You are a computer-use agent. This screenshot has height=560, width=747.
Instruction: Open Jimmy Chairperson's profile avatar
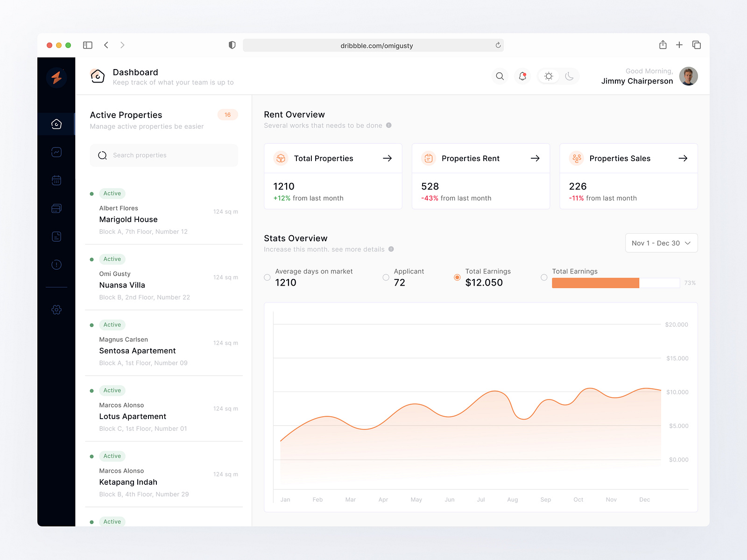click(x=688, y=76)
